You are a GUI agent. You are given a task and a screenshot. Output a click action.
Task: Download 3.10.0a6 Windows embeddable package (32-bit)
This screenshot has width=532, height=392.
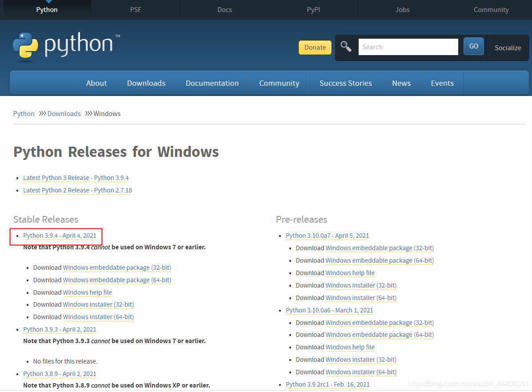(380, 322)
